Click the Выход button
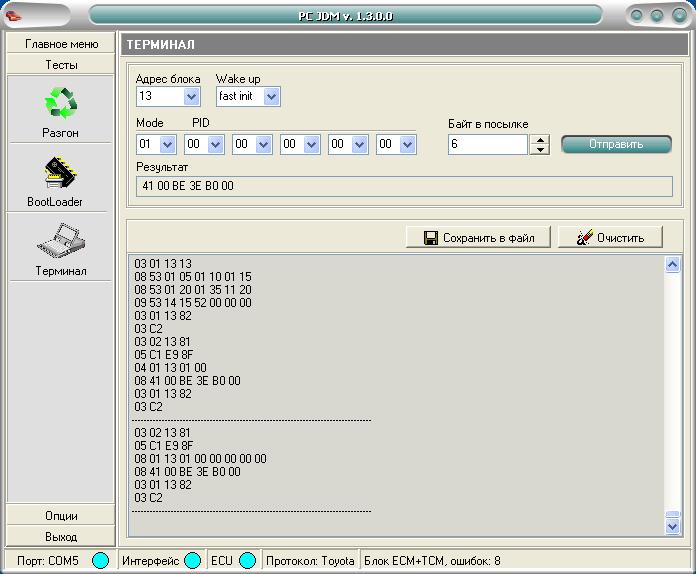Viewport: 696px width, 574px height. tap(61, 537)
